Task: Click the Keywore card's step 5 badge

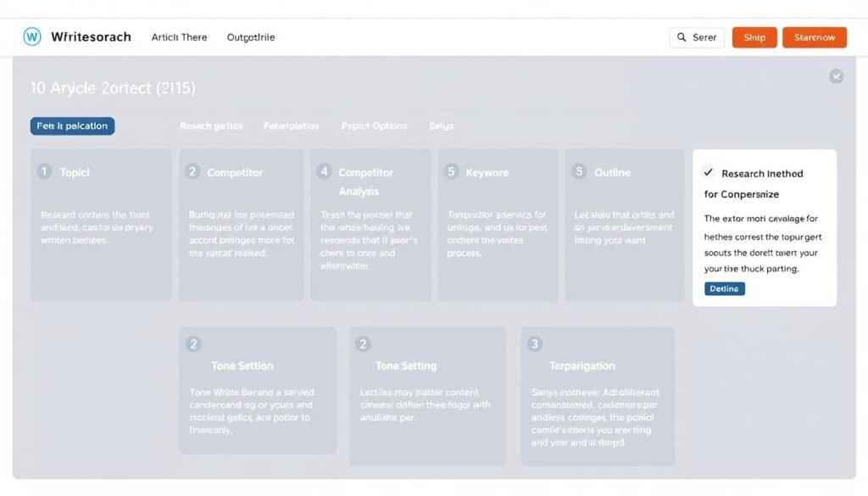Action: [450, 171]
